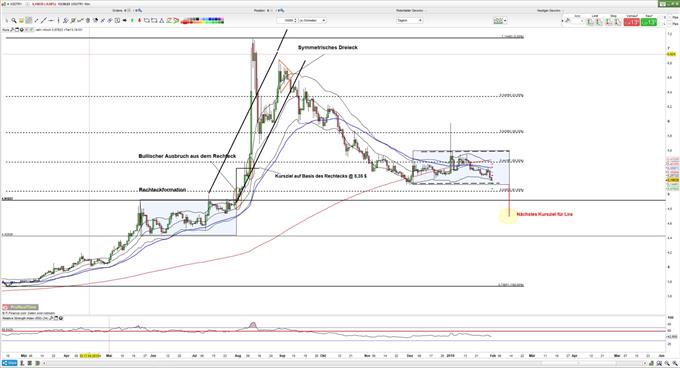680x368 pixels.
Task: Toggle the highlighted chart-style button in toolbar
Action: (x=29, y=20)
